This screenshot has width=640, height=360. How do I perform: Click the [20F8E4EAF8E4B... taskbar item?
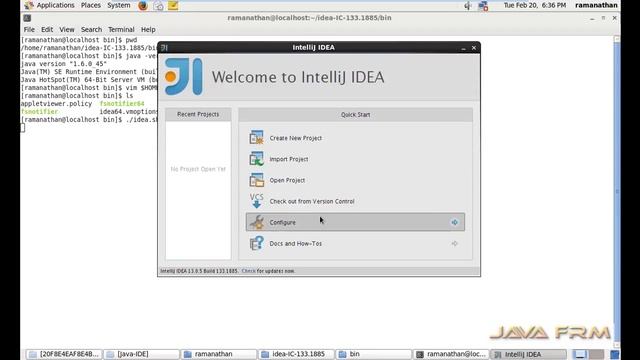click(64, 354)
